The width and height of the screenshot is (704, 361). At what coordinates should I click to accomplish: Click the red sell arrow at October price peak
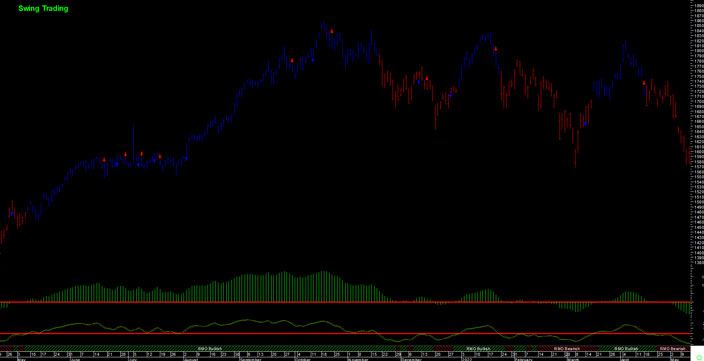point(332,31)
